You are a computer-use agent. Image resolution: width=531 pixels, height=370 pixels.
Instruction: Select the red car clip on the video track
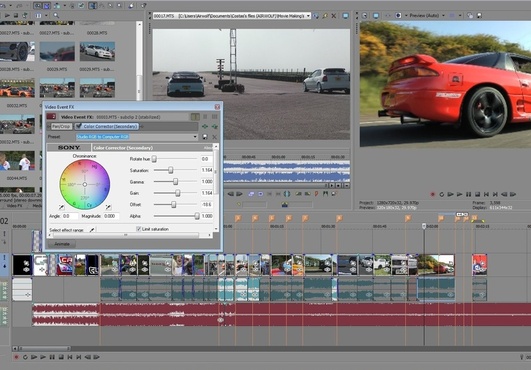[436, 265]
